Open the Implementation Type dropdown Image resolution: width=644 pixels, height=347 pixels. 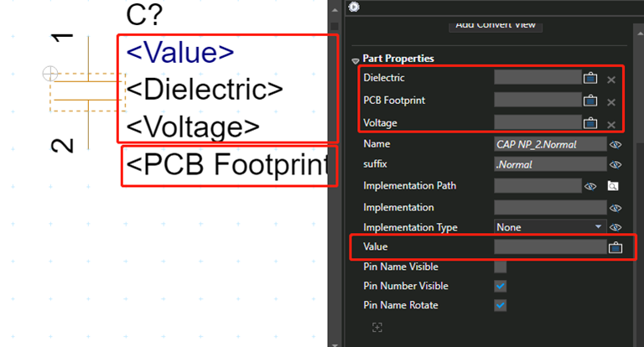[549, 227]
